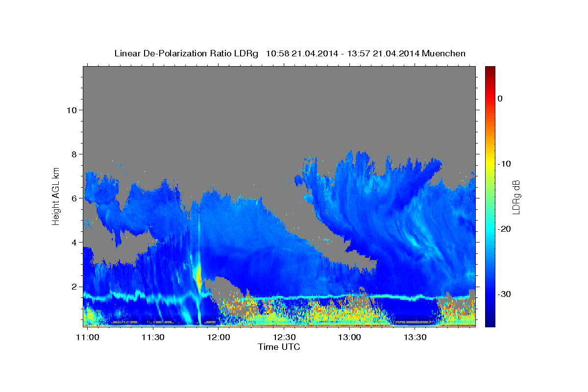Click the 'Height AGL km' axis label
This screenshot has height=392, width=588.
click(56, 196)
